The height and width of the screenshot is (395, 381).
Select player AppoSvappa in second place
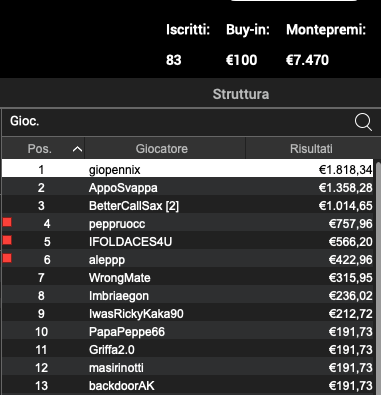click(x=188, y=186)
